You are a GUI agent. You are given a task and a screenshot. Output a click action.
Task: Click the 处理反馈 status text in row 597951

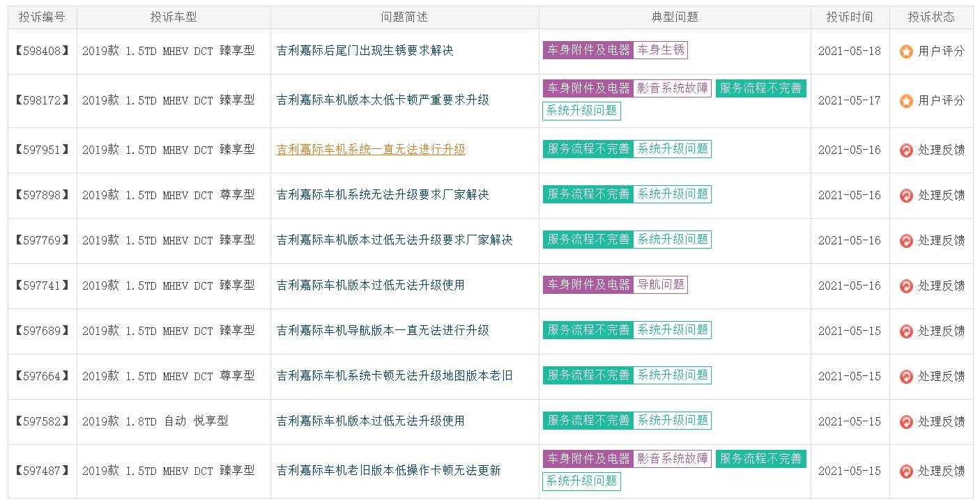(x=942, y=150)
